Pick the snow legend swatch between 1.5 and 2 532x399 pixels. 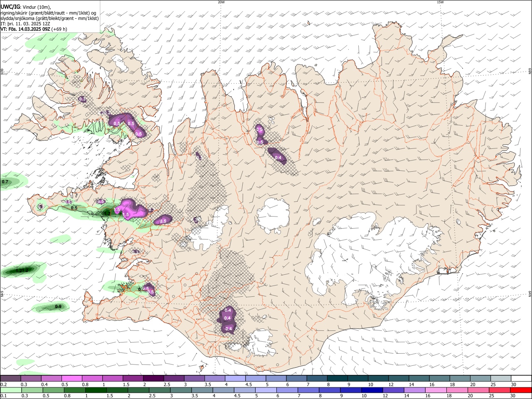pos(133,378)
